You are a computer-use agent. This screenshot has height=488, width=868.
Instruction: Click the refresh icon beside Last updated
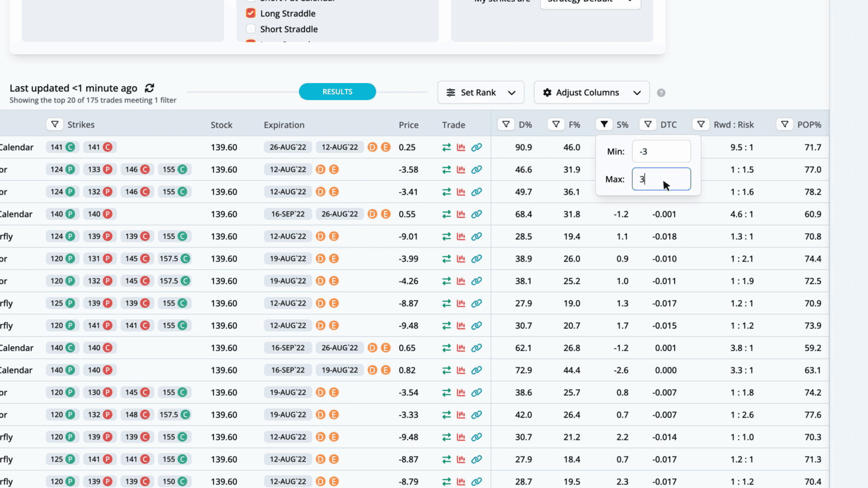point(149,88)
